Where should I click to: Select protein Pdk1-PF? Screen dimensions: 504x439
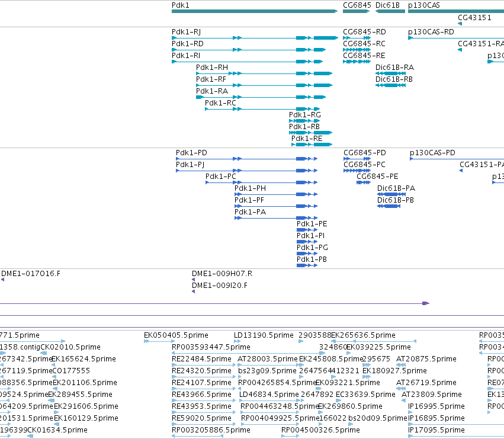276,207
